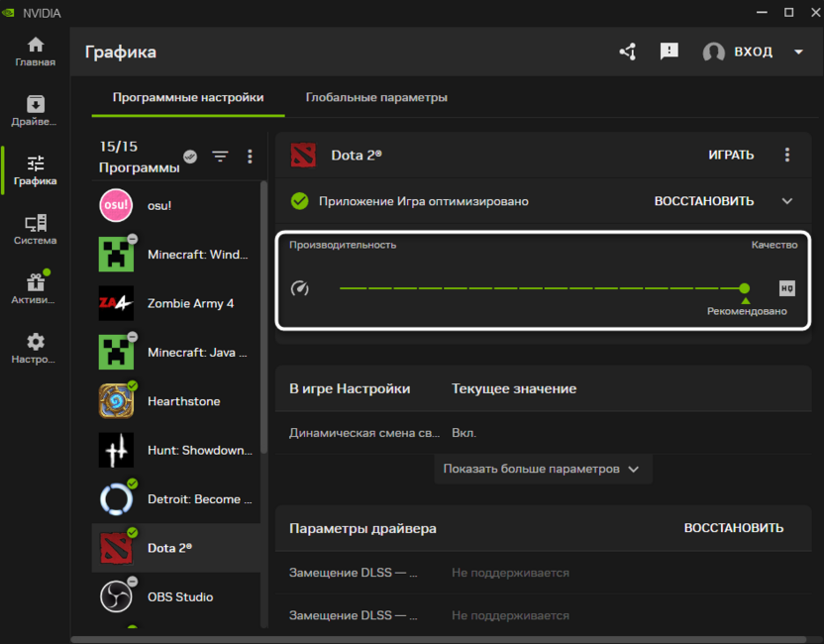The height and width of the screenshot is (644, 824).
Task: Open the Главная home section
Action: pos(36,53)
